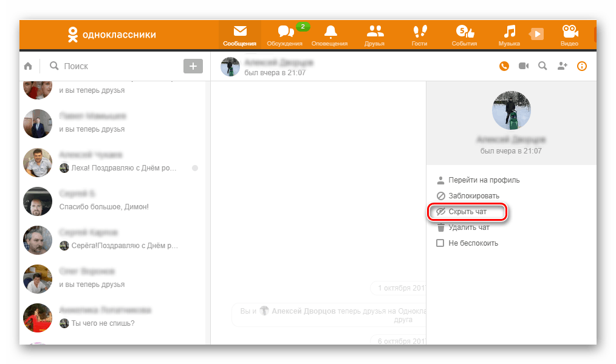The width and height of the screenshot is (616, 364).
Task: Click avatar beside 'Спасибо большое, Димон!'
Action: 38,201
